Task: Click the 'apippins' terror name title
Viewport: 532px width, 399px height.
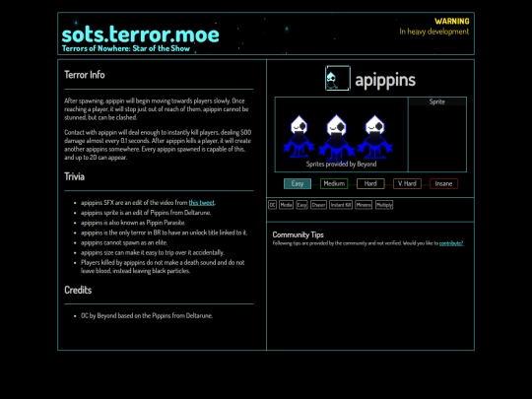Action: tap(385, 81)
